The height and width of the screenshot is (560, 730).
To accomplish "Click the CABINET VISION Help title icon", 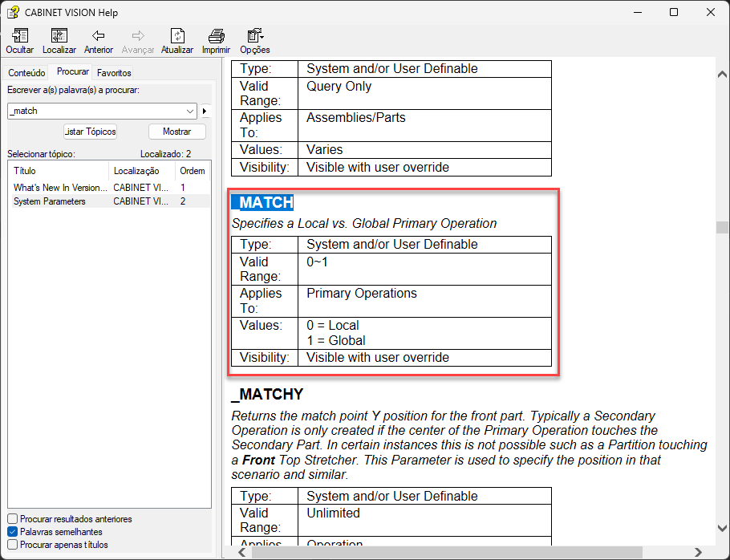I will point(13,12).
